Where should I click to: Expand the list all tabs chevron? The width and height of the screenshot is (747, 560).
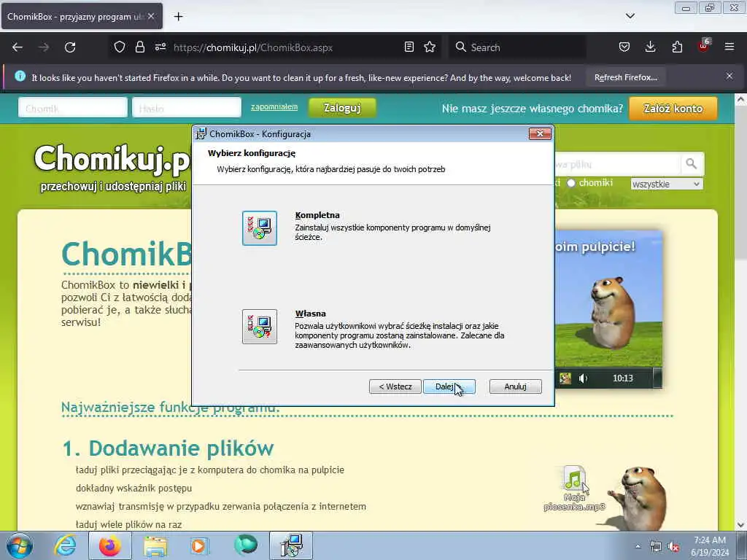tap(630, 16)
